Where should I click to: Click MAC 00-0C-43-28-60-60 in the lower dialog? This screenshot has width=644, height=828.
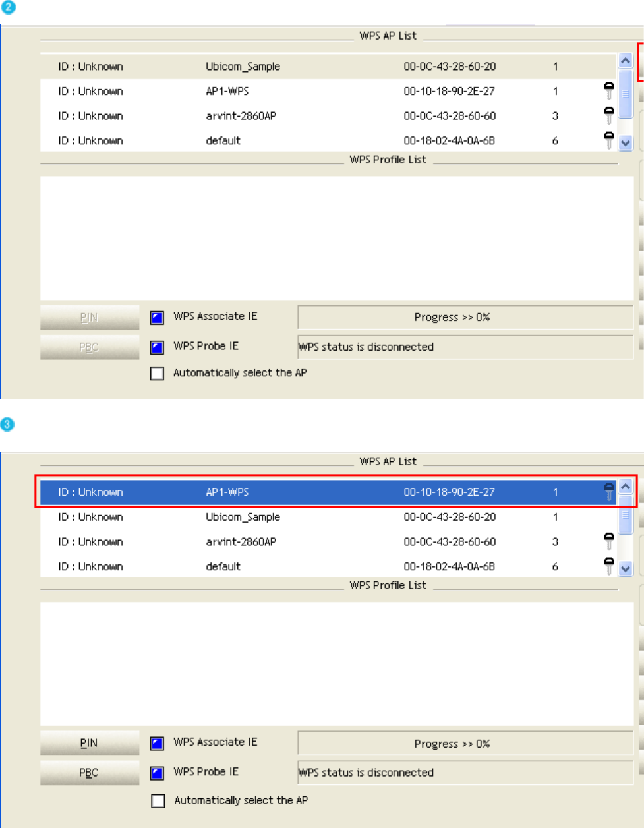pos(450,542)
